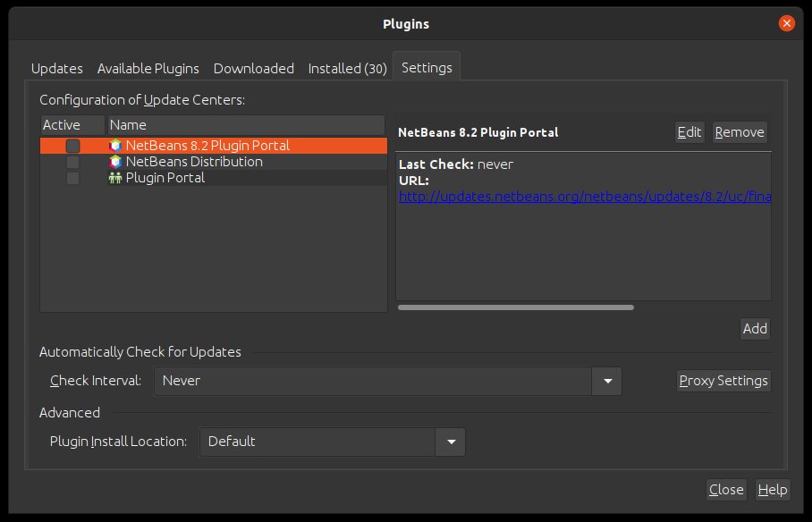Open the Updates tab

tap(56, 68)
